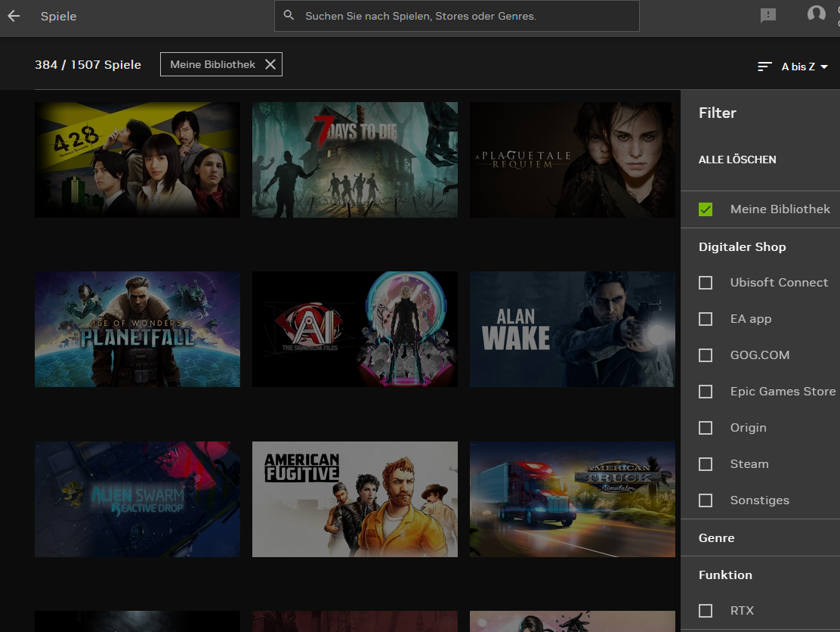Tick the Steam checkbox
This screenshot has height=632, width=840.
click(x=706, y=464)
